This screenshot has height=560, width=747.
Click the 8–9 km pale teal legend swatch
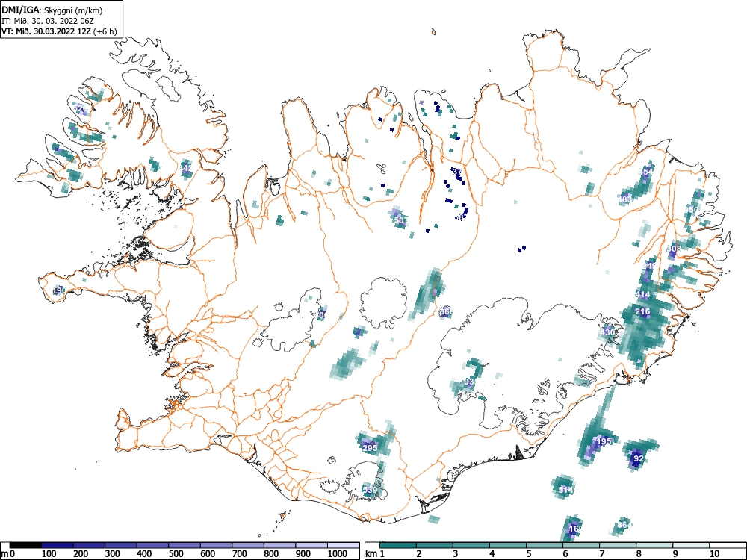click(654, 545)
